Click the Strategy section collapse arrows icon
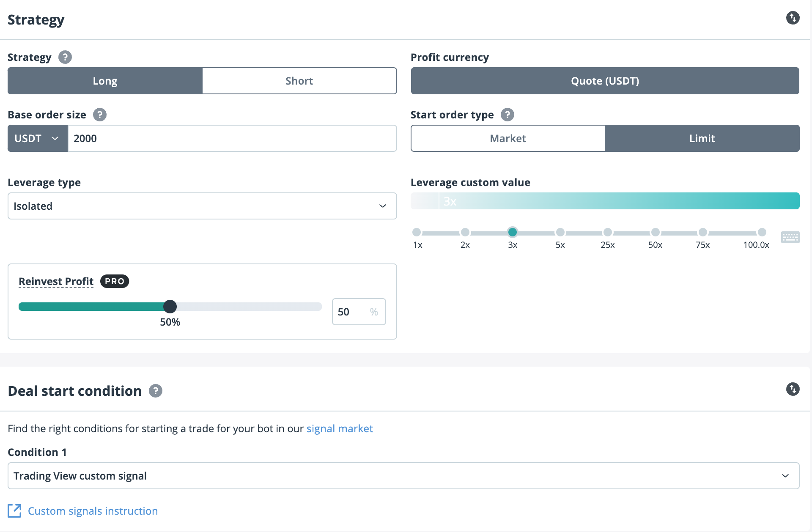Viewport: 812px width, 532px height. (x=793, y=18)
